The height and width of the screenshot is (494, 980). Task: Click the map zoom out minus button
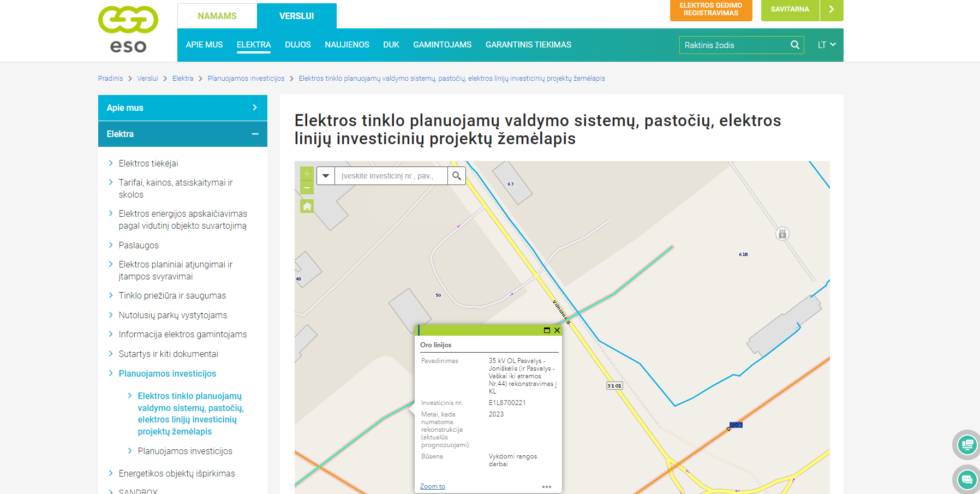click(x=307, y=188)
